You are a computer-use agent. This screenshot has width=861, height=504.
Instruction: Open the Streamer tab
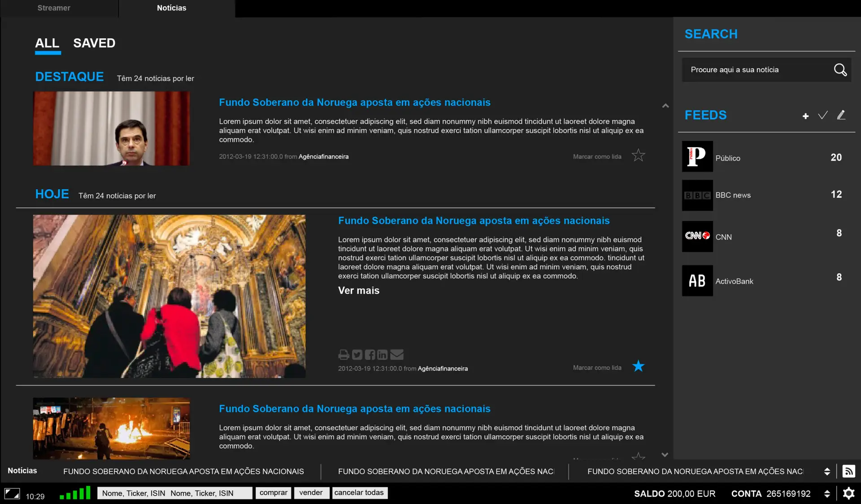pos(54,8)
